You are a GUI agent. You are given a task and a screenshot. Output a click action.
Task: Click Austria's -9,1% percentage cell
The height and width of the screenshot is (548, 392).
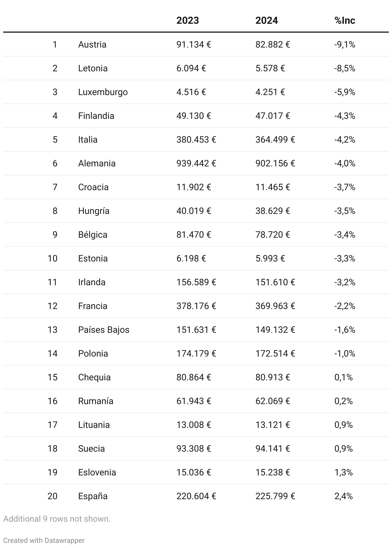344,44
